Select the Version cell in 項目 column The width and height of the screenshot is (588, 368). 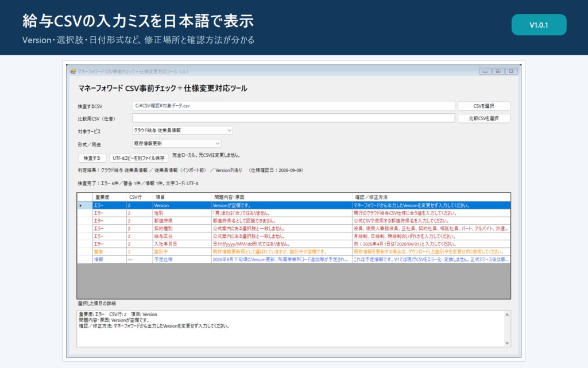coord(182,205)
